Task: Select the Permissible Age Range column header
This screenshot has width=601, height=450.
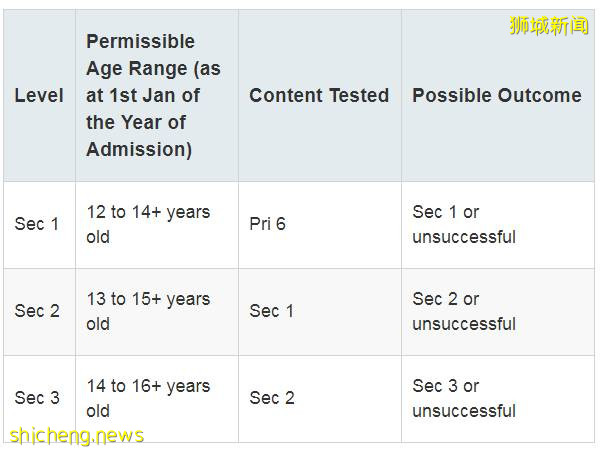Action: (153, 95)
